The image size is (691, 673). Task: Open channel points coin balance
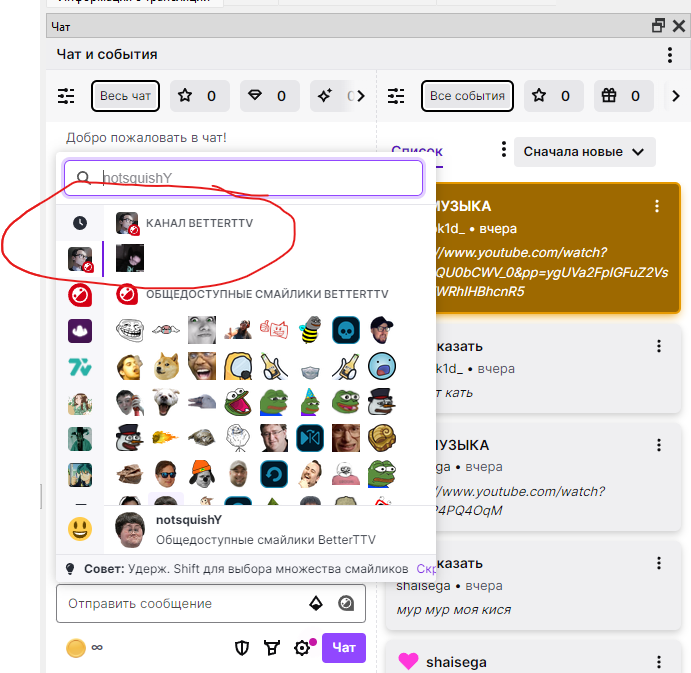pyautogui.click(x=84, y=648)
